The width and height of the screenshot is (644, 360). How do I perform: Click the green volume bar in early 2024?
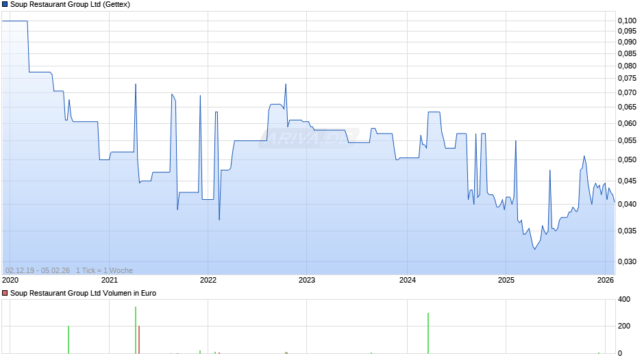428,333
